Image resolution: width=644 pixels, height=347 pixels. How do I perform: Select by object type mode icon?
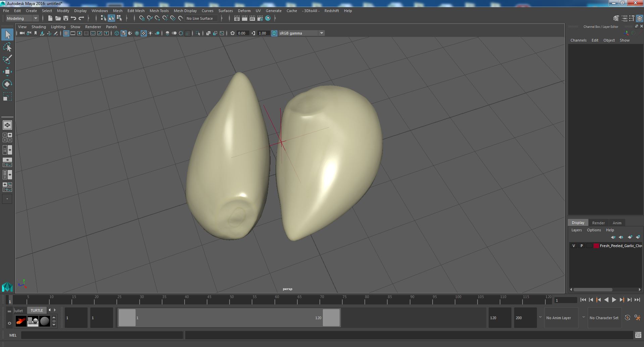[x=111, y=18]
